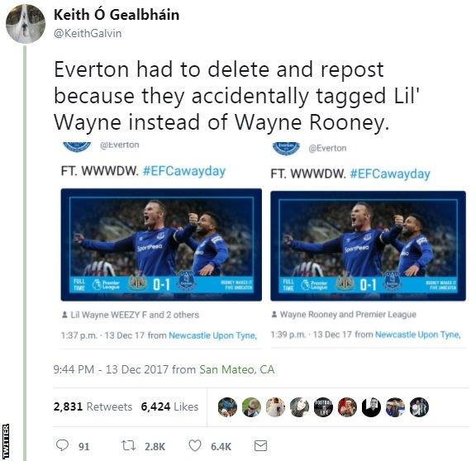
Task: Open the right Wayne Rooney tagged screenshot
Action: (x=369, y=246)
